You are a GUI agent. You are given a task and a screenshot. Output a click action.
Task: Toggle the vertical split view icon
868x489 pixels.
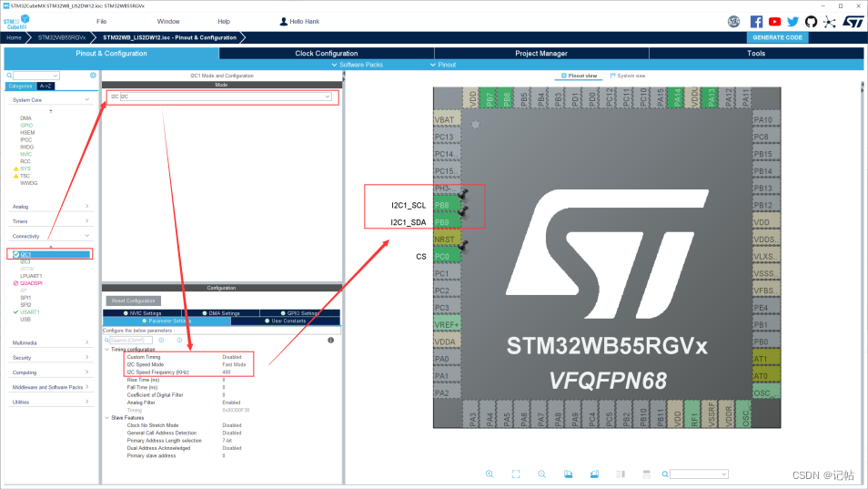click(621, 474)
